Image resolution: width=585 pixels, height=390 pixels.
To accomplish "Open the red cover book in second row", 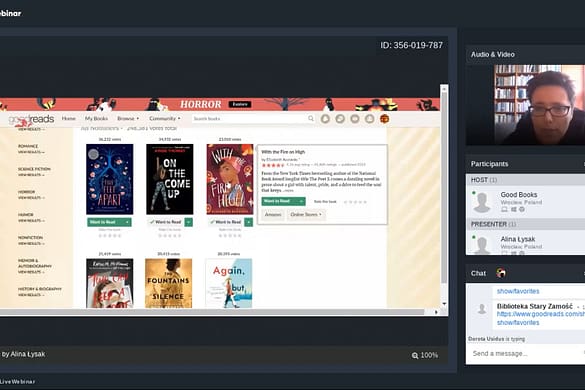I will [x=109, y=283].
